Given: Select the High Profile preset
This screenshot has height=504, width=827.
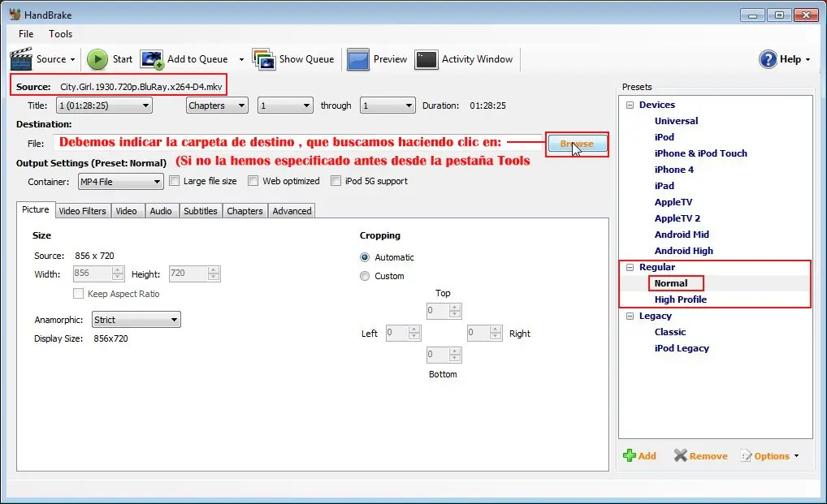Looking at the screenshot, I should point(681,299).
